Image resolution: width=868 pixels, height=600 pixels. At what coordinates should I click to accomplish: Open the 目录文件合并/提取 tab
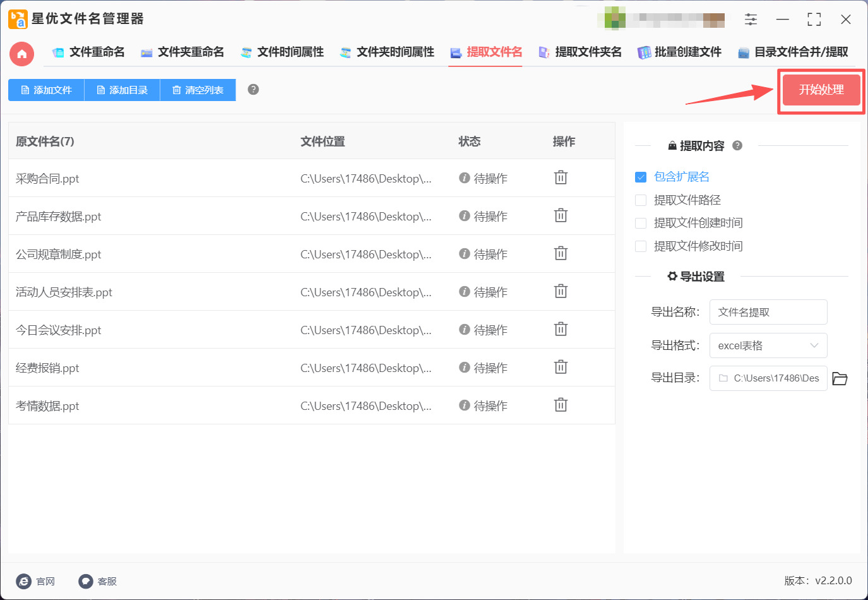793,52
